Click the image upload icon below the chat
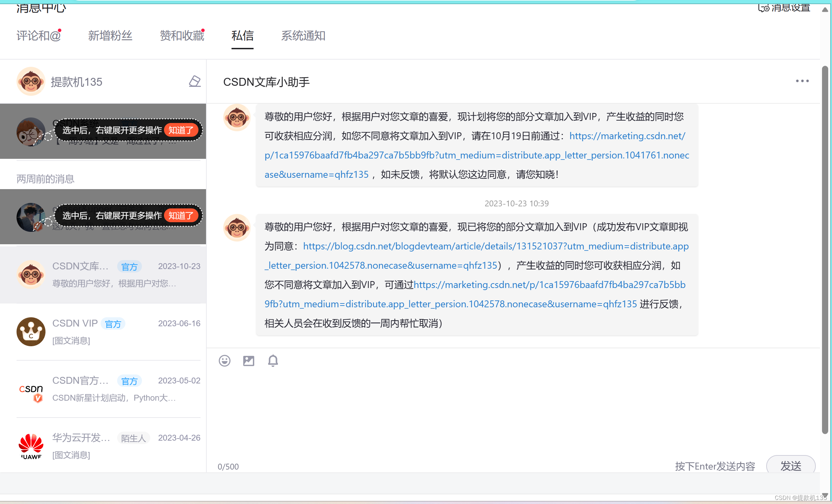Viewport: 832px width, 504px height. coord(248,360)
